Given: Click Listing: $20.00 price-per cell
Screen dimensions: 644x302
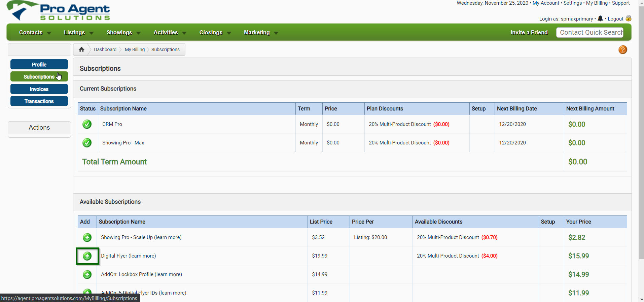Looking at the screenshot, I should click(x=370, y=237).
